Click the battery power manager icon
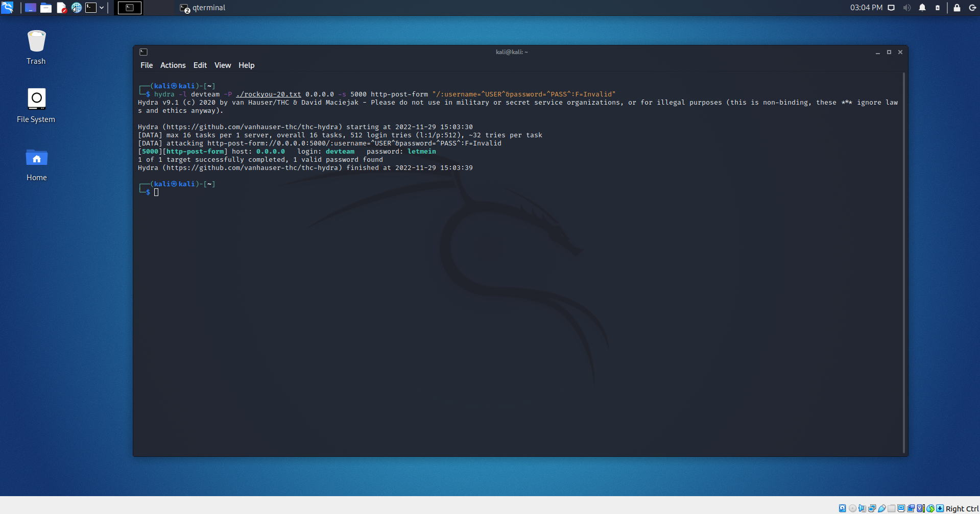 pyautogui.click(x=938, y=8)
